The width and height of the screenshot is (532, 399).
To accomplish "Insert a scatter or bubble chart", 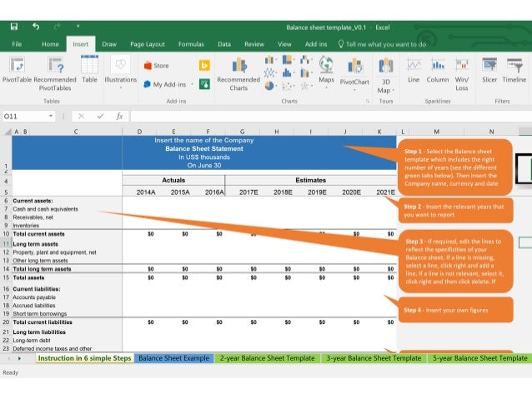I will click(x=288, y=86).
